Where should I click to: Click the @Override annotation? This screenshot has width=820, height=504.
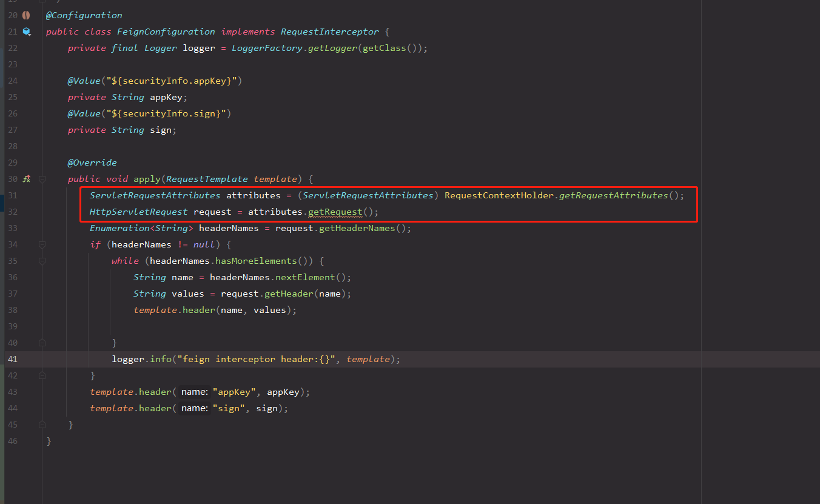(92, 163)
